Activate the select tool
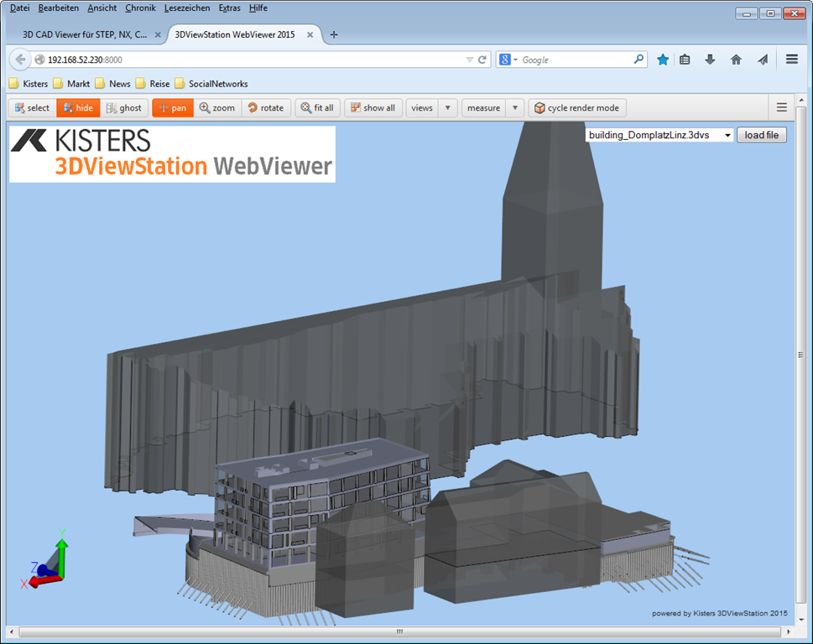This screenshot has width=813, height=644. pos(32,108)
